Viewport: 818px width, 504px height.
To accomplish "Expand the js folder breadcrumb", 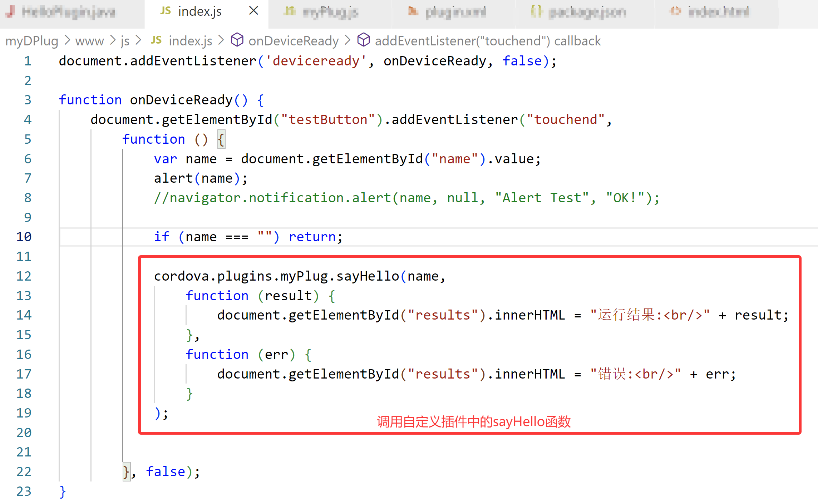I will coord(125,41).
